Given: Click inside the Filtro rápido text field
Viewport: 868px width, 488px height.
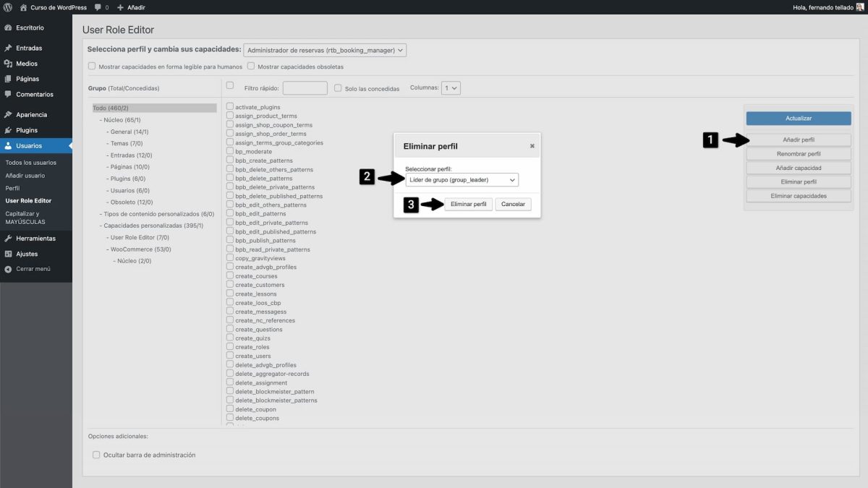Looking at the screenshot, I should coord(305,87).
